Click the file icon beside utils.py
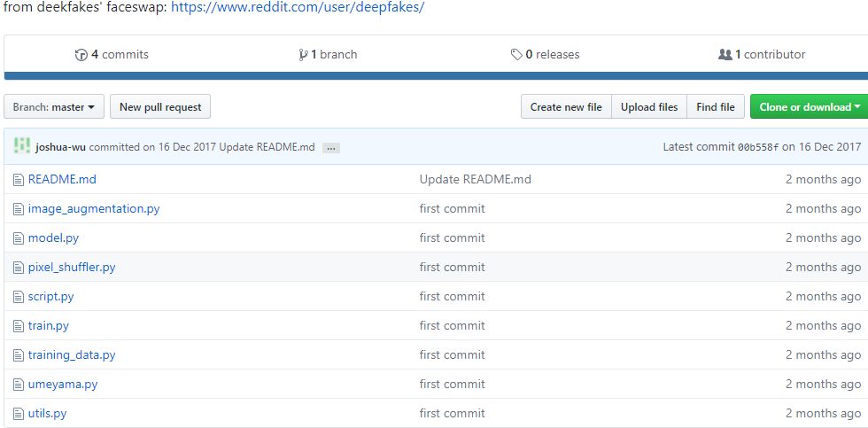Image resolution: width=868 pixels, height=428 pixels. tap(19, 414)
